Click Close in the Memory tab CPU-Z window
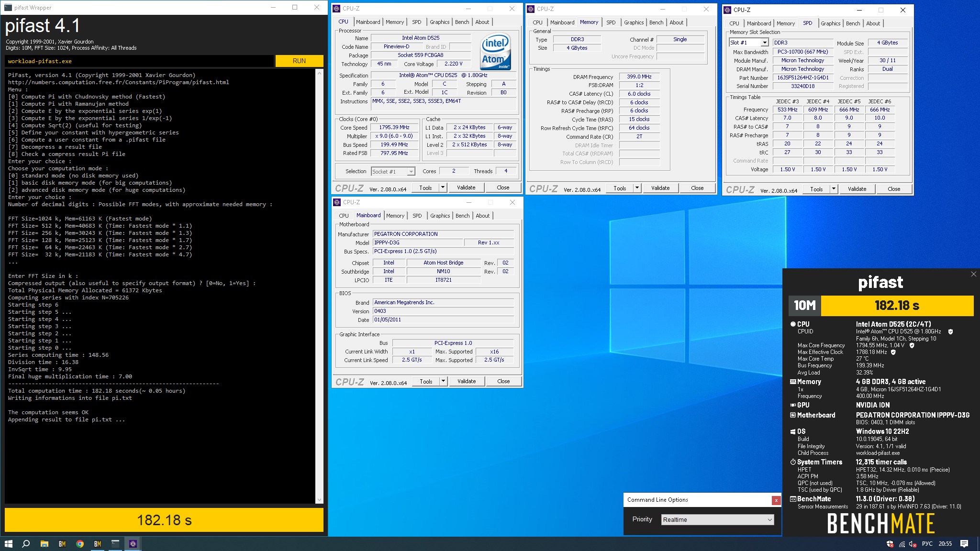Viewport: 980px width, 551px height. pyautogui.click(x=697, y=188)
